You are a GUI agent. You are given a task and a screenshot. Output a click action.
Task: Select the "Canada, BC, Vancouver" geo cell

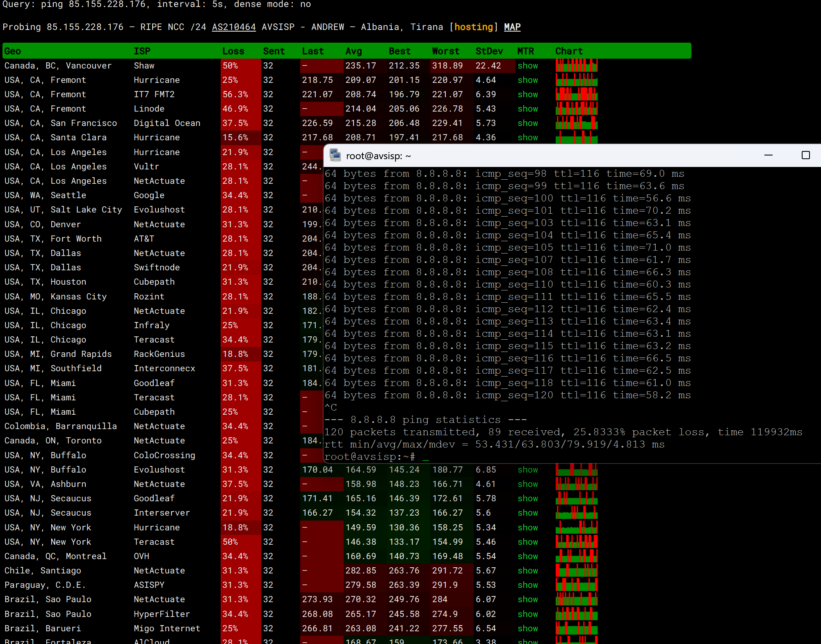[x=58, y=66]
